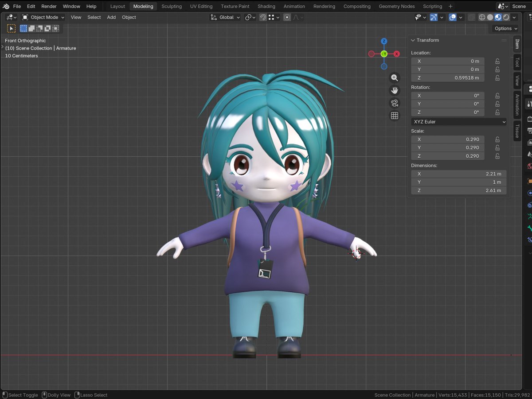
Task: Select Material Preview viewport shading
Action: 498,17
